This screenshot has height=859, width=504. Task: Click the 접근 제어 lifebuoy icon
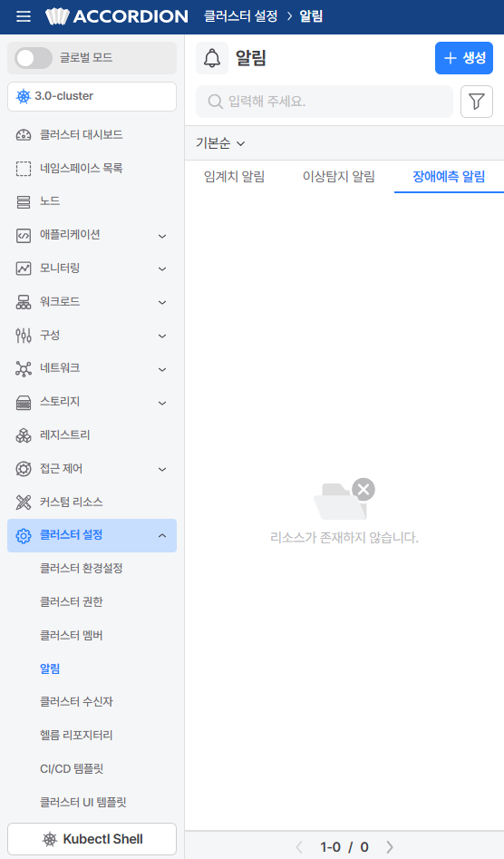24,469
